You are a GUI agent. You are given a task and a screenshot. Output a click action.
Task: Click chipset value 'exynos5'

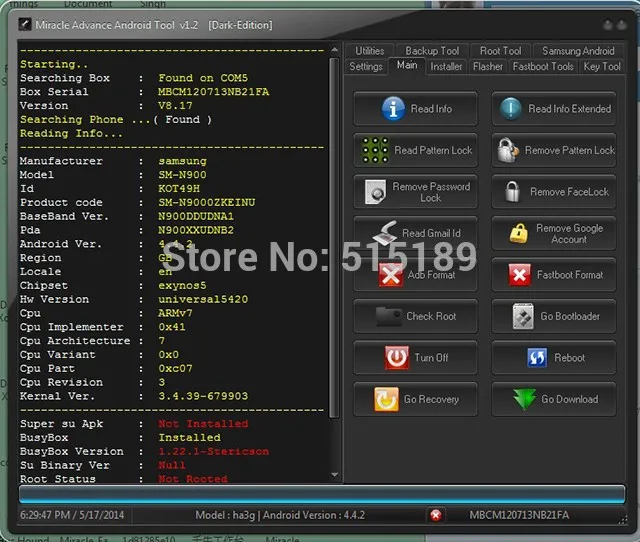click(x=182, y=285)
